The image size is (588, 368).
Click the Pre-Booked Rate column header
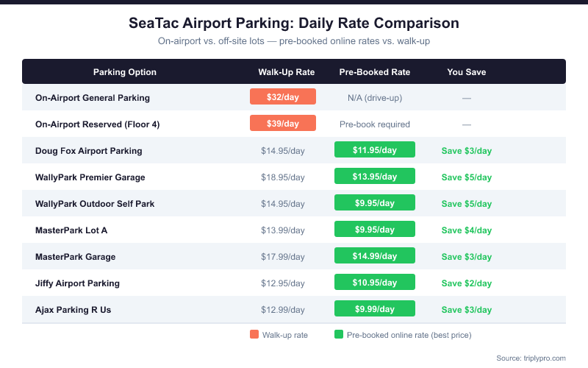[x=375, y=72]
